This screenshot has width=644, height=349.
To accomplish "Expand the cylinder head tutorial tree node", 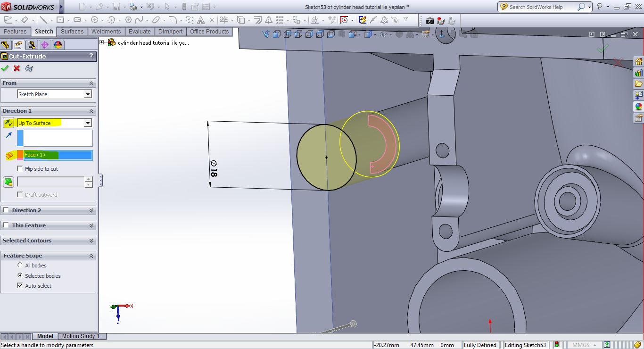I will pos(102,42).
